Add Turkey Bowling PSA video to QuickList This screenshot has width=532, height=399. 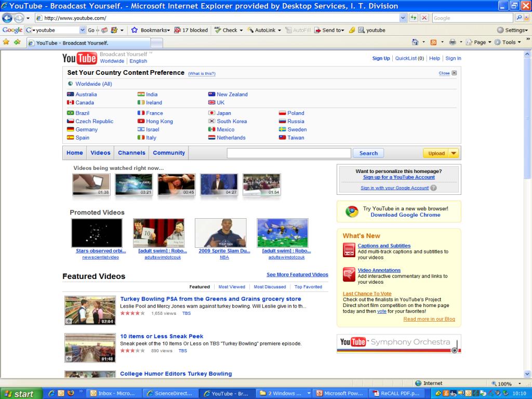click(69, 321)
